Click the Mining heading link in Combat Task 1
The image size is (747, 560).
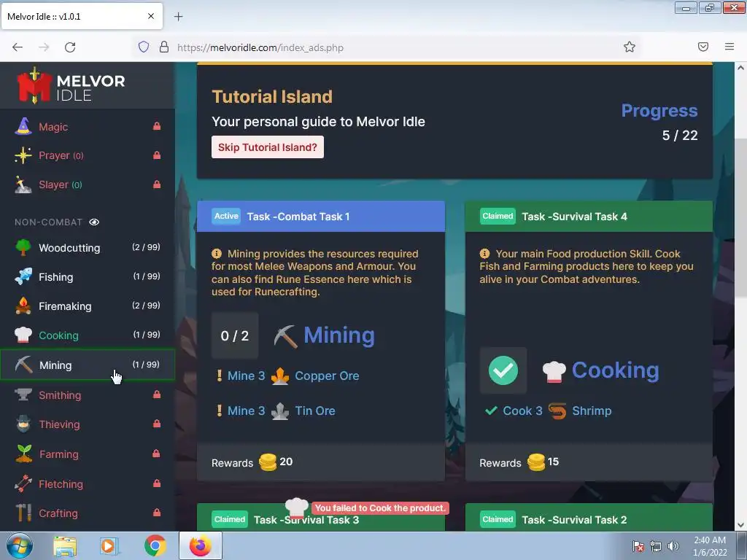pos(339,335)
